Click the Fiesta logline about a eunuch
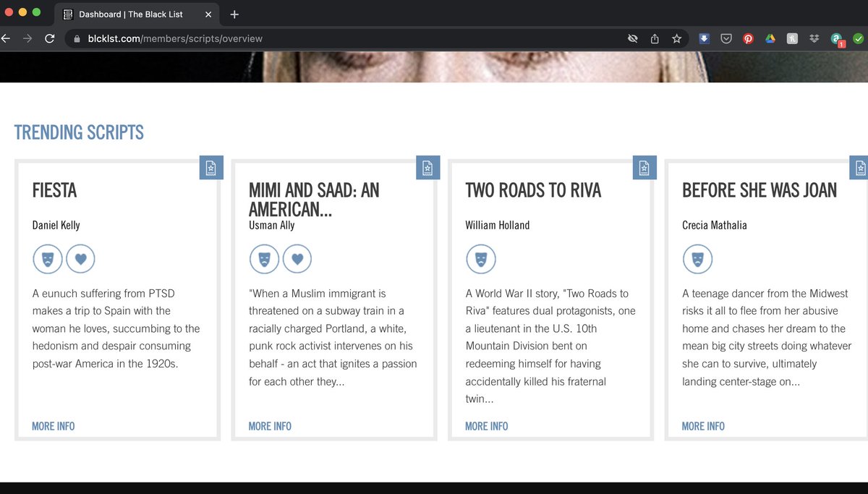This screenshot has width=868, height=494. tap(116, 328)
